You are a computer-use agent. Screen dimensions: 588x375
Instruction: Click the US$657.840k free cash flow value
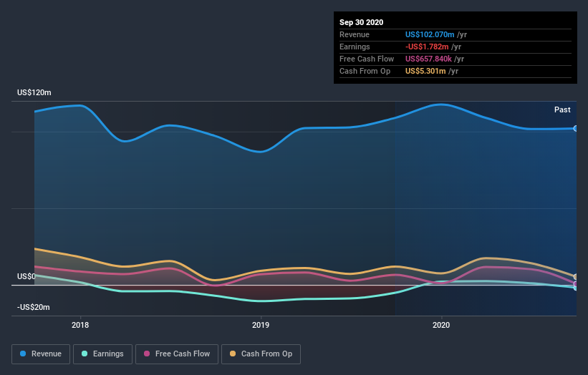[x=428, y=59]
